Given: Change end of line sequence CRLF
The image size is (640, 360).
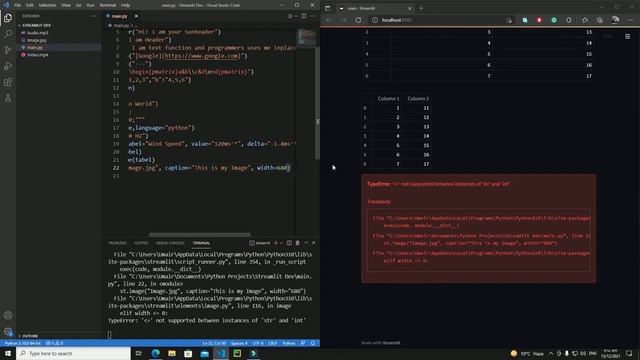Looking at the screenshot, I should (273, 343).
